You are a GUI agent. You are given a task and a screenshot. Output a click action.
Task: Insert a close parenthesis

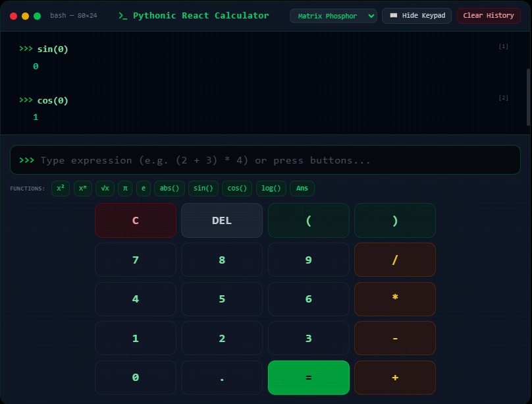pyautogui.click(x=395, y=220)
